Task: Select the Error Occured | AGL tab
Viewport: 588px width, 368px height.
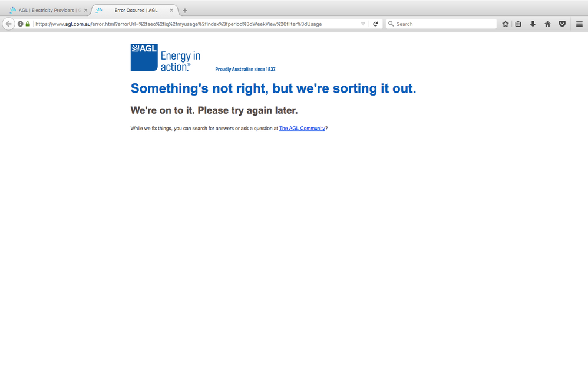Action: coord(135,10)
